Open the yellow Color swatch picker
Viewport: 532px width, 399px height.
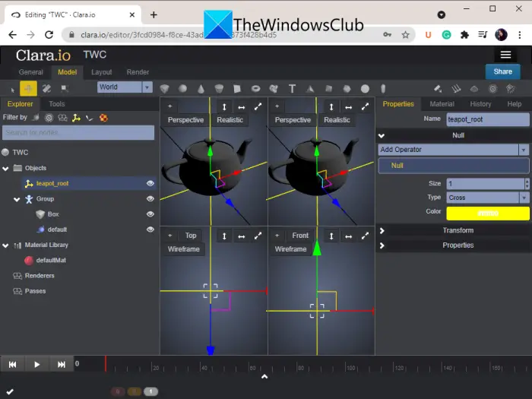point(488,213)
